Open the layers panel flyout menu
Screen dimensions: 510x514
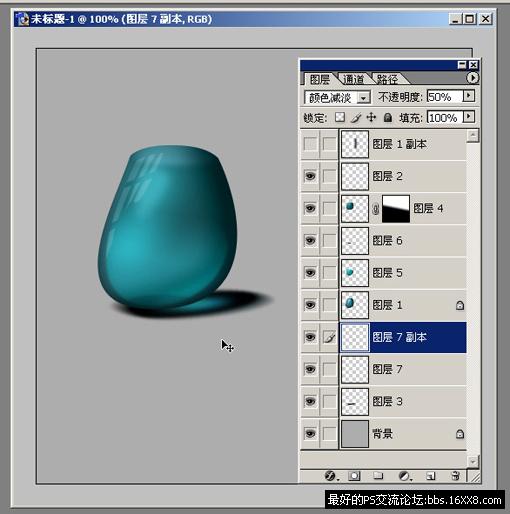(x=472, y=78)
